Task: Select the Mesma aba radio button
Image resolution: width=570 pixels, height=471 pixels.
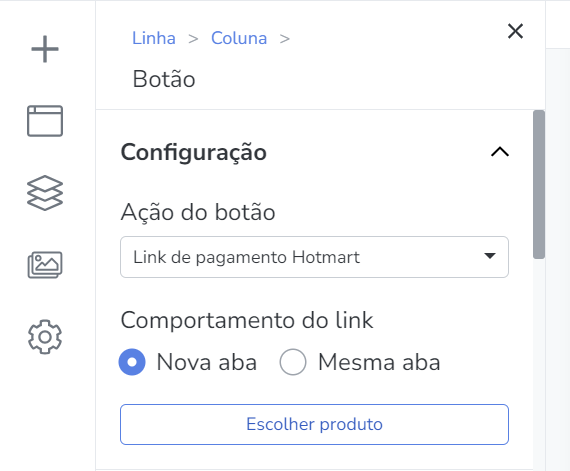Action: click(293, 362)
